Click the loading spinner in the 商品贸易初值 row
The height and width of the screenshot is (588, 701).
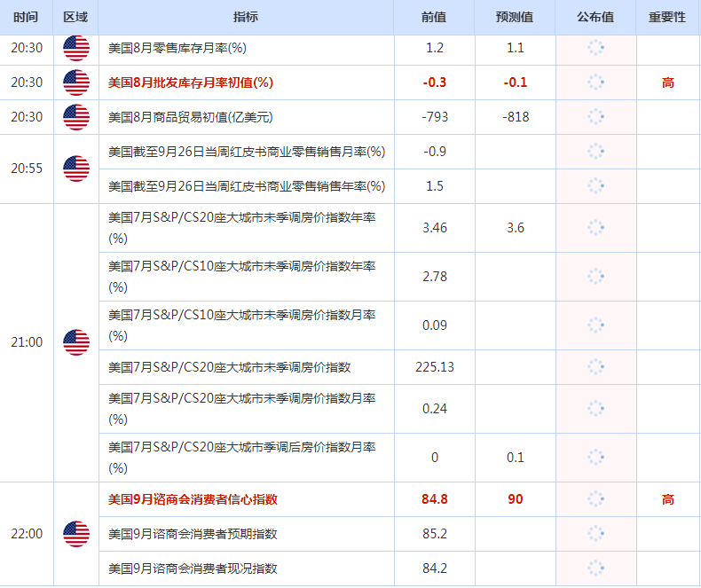595,116
